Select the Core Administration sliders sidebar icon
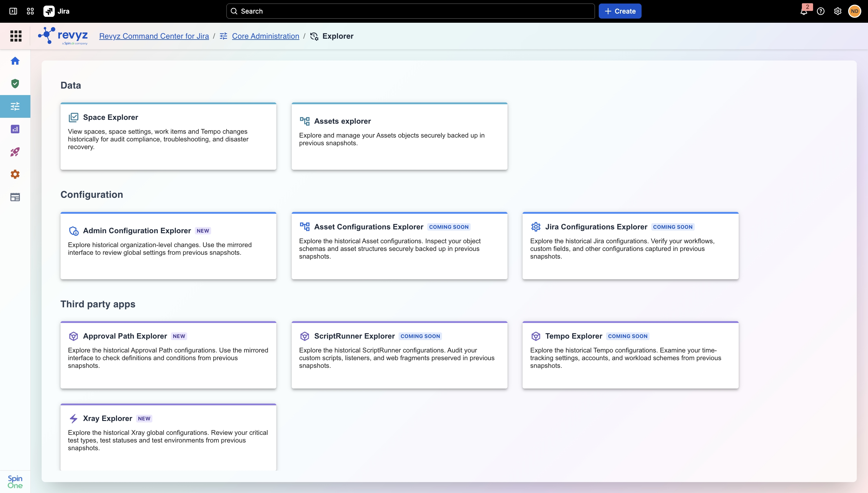 [15, 106]
